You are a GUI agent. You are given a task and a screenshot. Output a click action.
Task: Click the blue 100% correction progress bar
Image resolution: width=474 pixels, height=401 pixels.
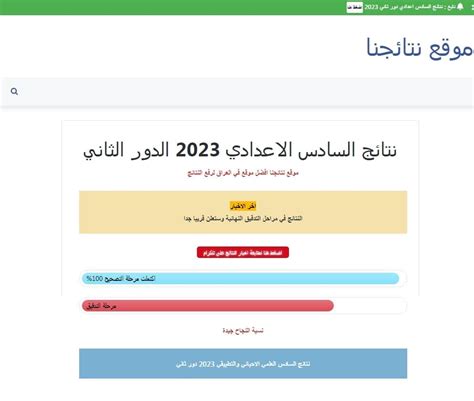[240, 278]
